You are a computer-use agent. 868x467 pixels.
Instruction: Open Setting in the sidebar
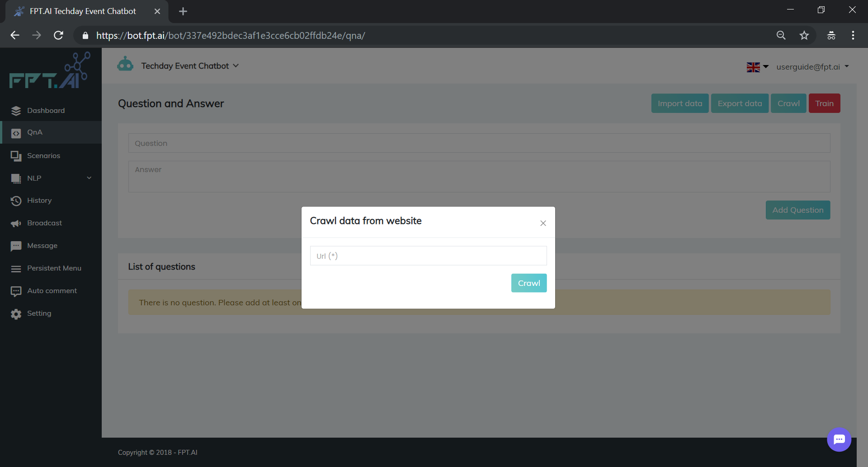(x=51, y=313)
